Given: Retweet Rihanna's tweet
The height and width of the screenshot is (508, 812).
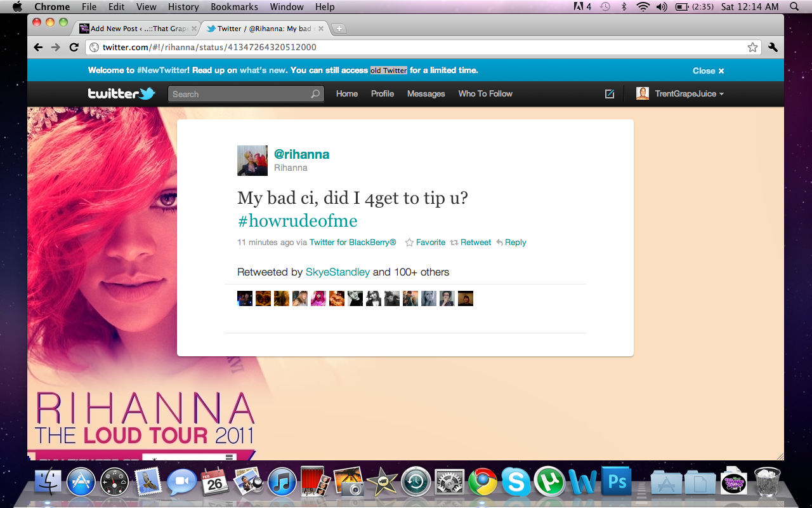Looking at the screenshot, I should (x=471, y=243).
